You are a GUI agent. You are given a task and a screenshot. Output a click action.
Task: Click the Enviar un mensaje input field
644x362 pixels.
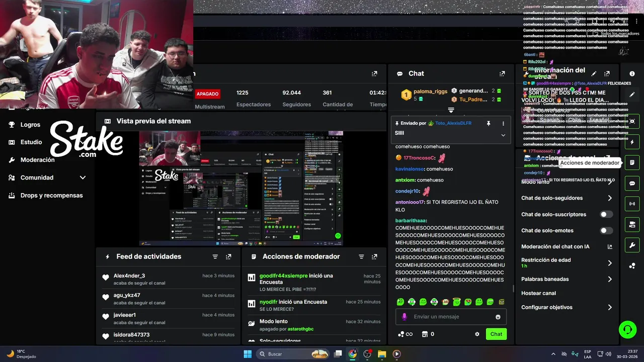tap(451, 317)
